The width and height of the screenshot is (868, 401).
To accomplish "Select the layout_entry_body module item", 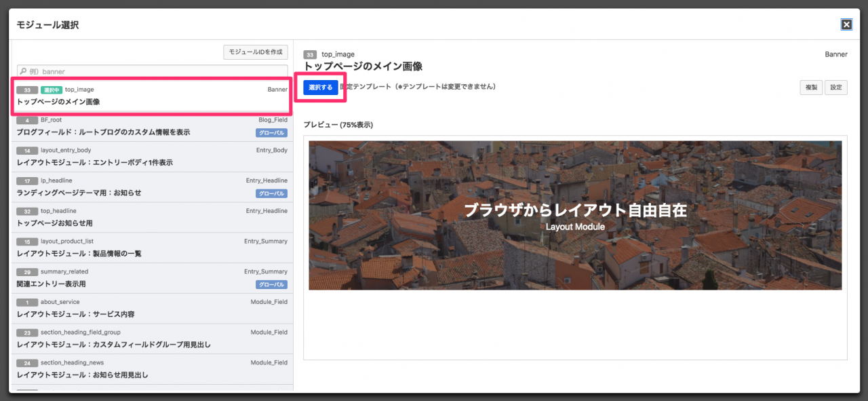I will click(152, 157).
